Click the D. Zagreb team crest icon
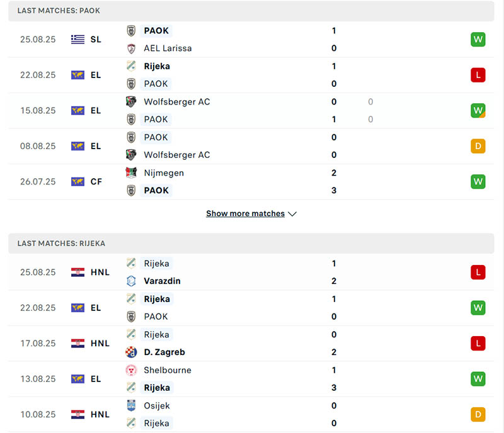504x433 pixels. [x=131, y=352]
